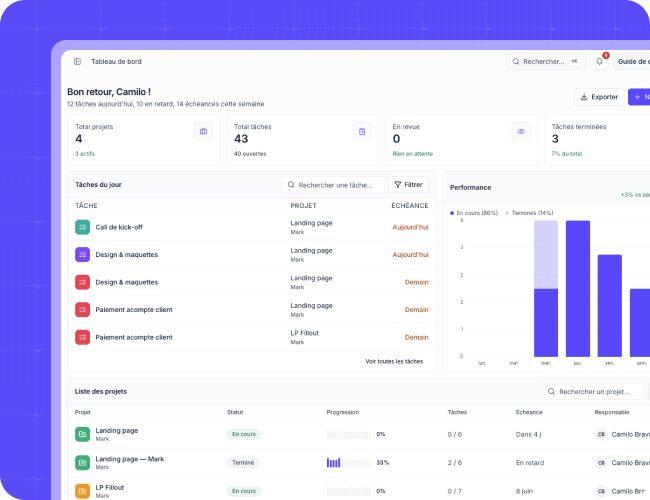Click the Total projets briefcase icon

(x=203, y=131)
